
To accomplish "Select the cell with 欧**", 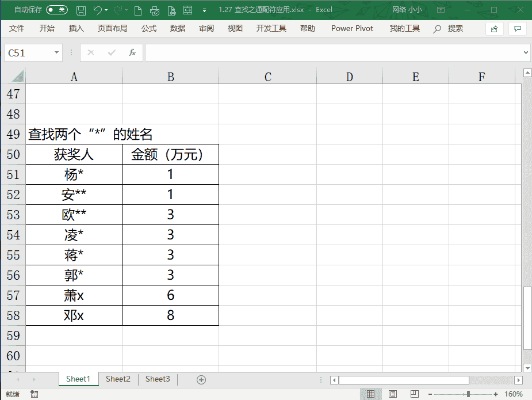I will tap(74, 215).
